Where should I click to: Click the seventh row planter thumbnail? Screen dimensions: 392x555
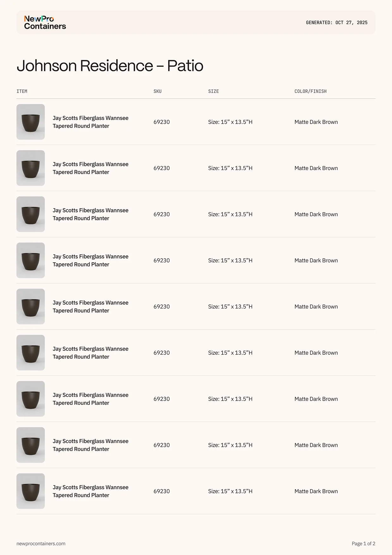click(31, 399)
